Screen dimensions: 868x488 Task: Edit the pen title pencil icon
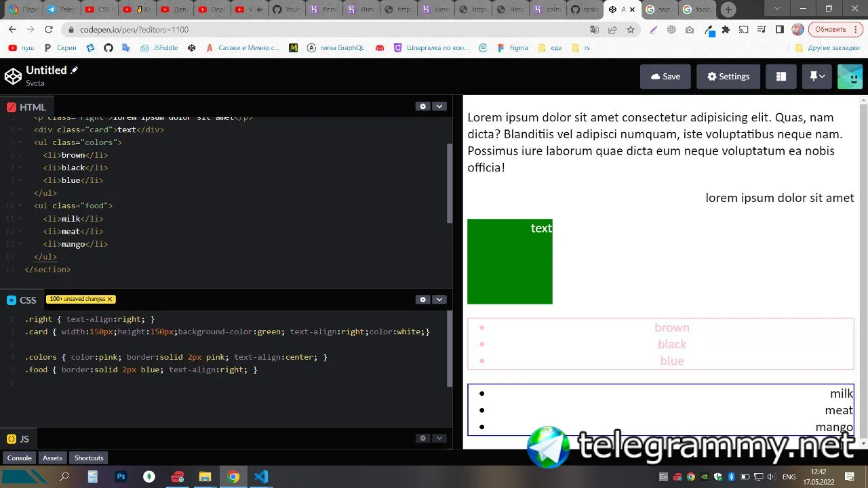tap(75, 70)
